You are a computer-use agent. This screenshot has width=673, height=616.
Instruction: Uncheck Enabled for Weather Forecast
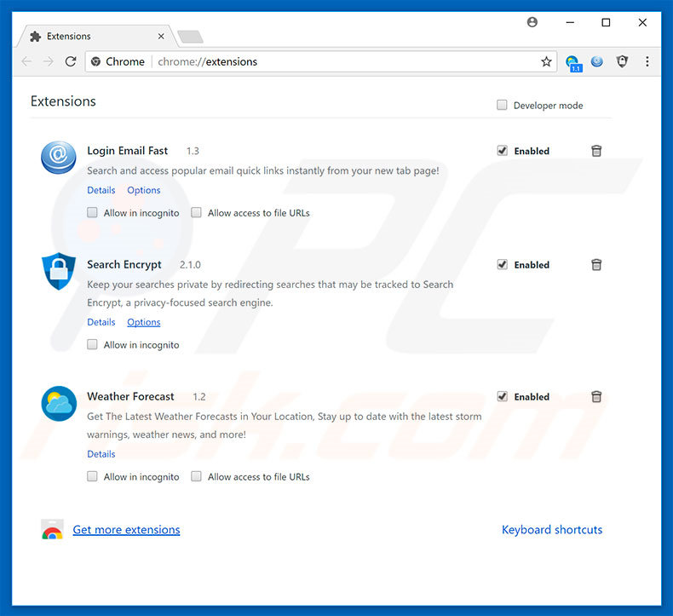(502, 396)
